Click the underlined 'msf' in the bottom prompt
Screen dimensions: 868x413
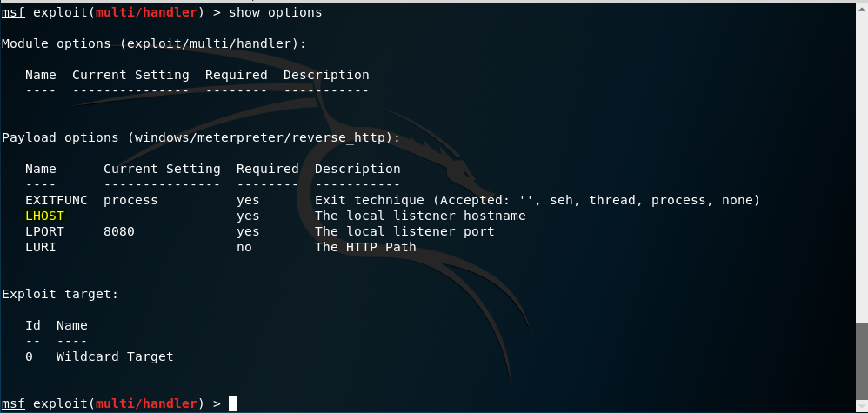click(13, 403)
